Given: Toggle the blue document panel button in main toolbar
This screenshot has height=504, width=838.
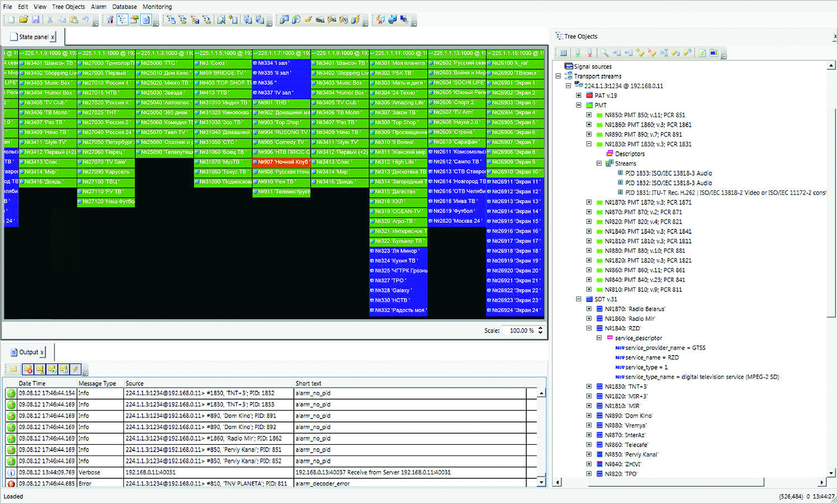Looking at the screenshot, I should (146, 20).
